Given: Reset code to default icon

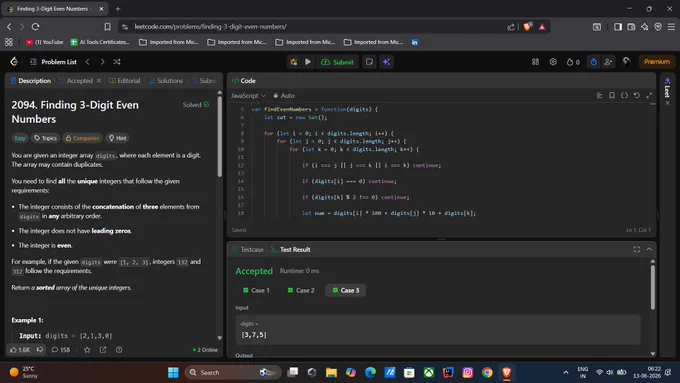Looking at the screenshot, I should [637, 95].
